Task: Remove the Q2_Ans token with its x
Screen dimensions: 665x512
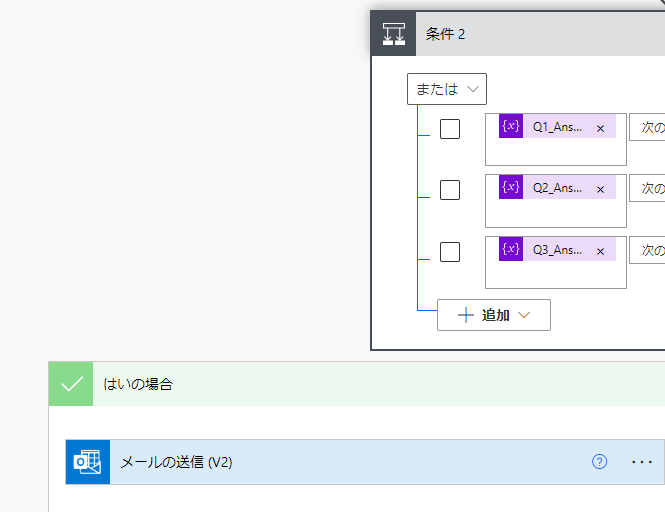Action: [600, 189]
